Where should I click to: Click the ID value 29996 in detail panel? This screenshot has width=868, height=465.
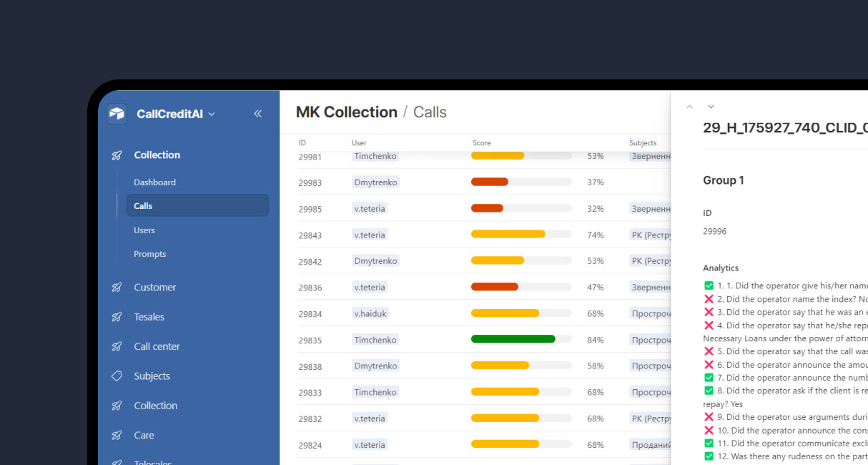pos(714,232)
